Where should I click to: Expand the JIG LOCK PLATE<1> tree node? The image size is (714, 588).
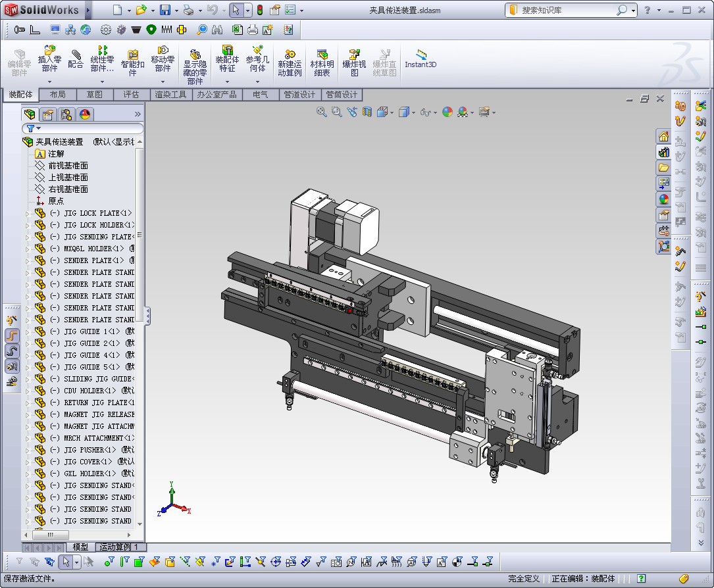28,213
